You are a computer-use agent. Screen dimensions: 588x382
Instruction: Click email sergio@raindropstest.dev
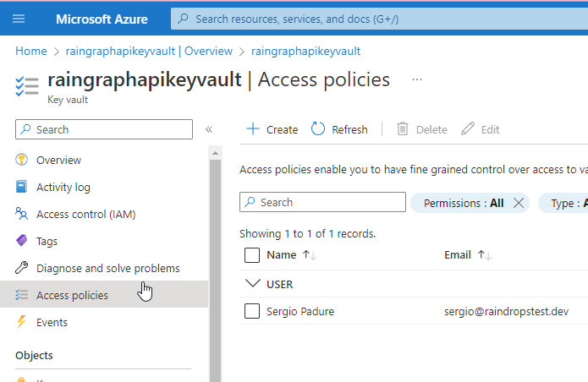(x=506, y=311)
